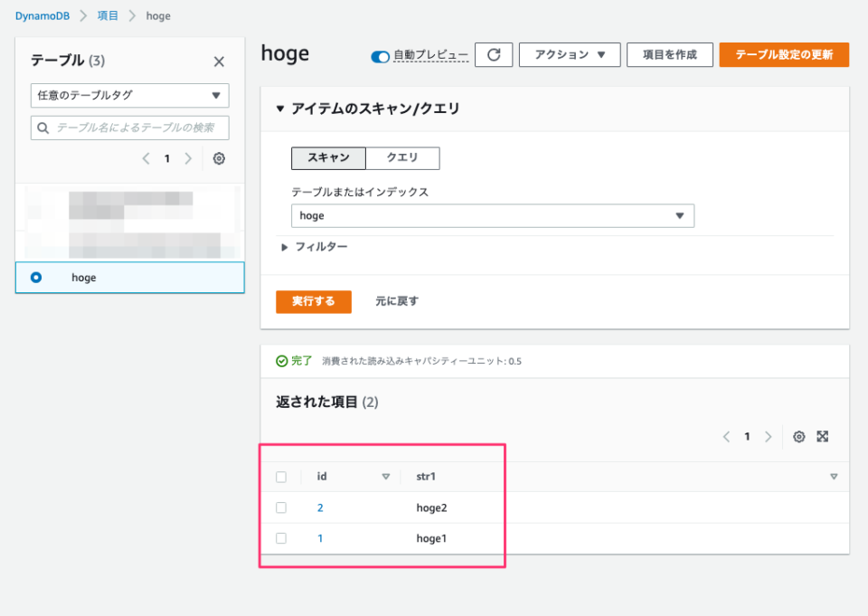Open the results preferences gear icon
Viewport: 868px width, 616px height.
click(798, 436)
